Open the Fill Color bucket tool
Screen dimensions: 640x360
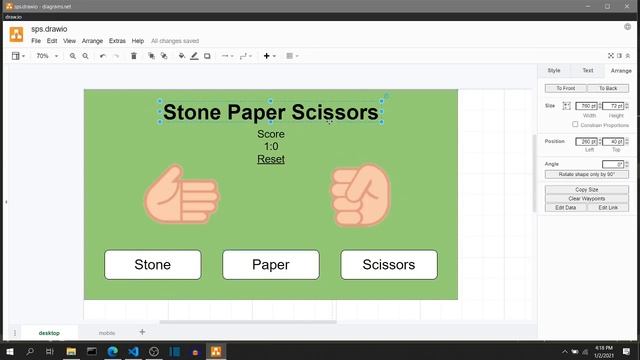coord(182,56)
